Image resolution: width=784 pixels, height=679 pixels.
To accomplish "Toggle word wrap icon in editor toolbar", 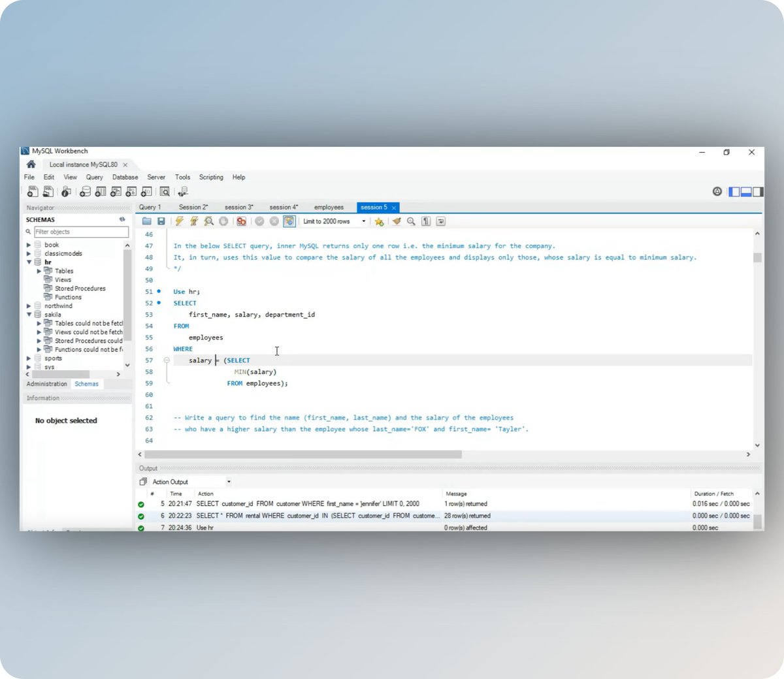I will [x=441, y=221].
